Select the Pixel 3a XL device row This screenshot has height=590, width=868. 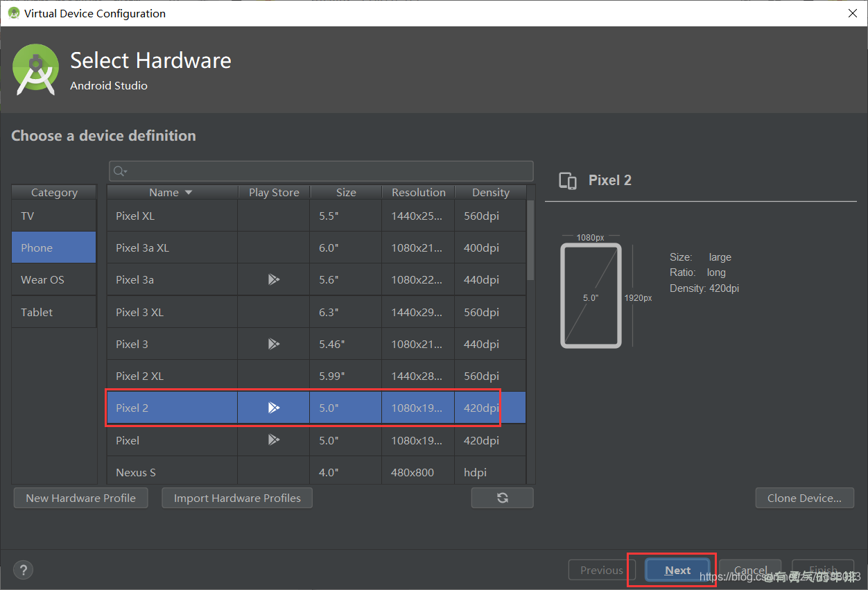pyautogui.click(x=316, y=248)
